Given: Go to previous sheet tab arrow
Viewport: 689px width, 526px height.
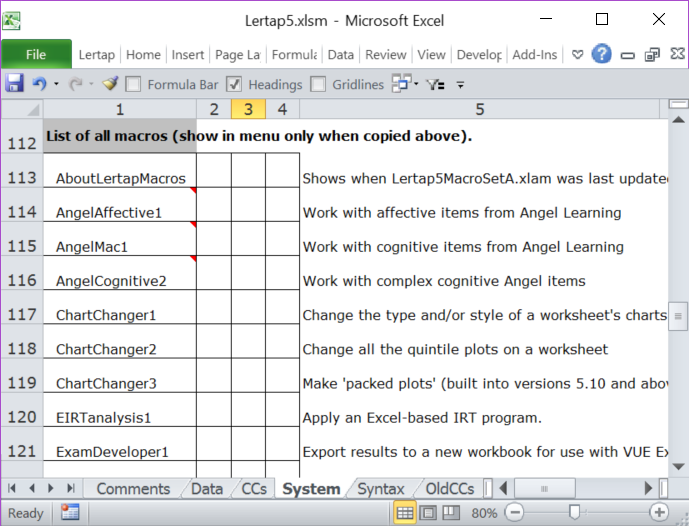Looking at the screenshot, I should point(32,488).
